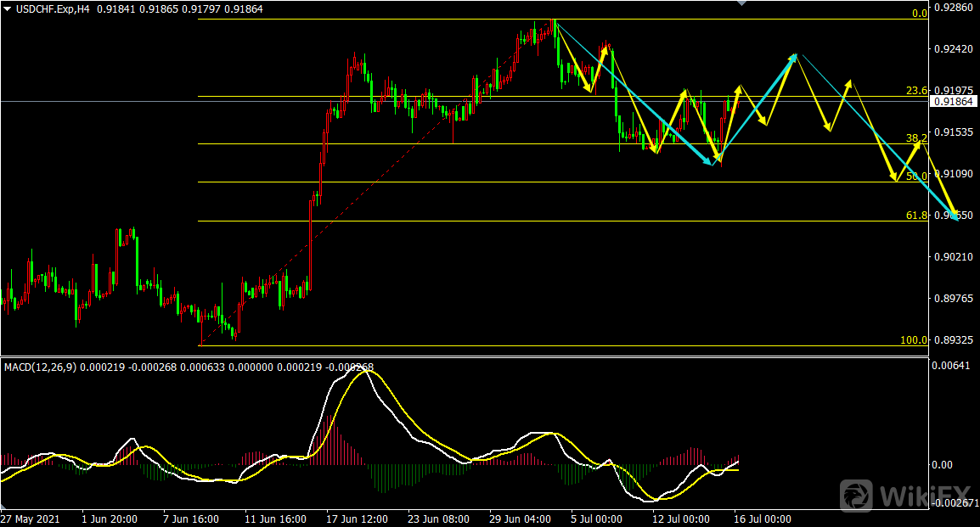This screenshot has height=527, width=980.
Task: Click the cyan arrowhead near the 61.8 level
Action: coord(956,216)
